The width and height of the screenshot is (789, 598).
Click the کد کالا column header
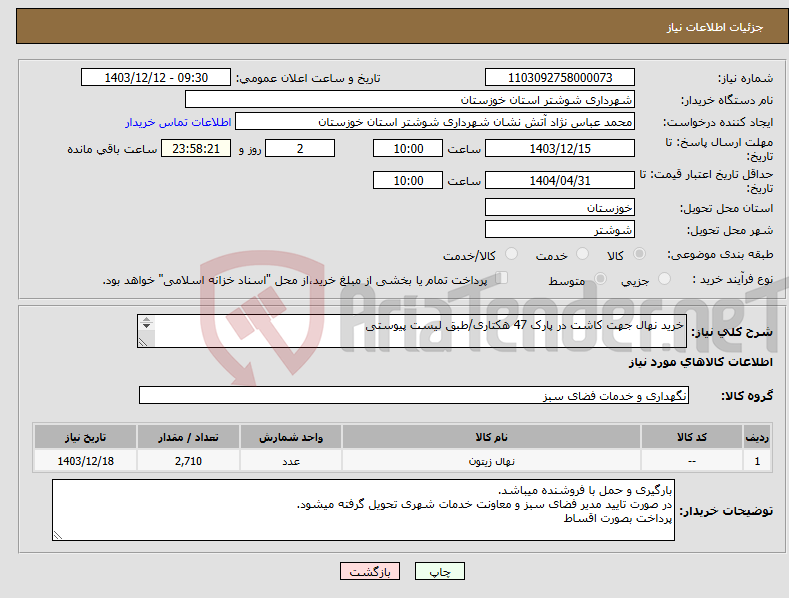[x=692, y=437]
